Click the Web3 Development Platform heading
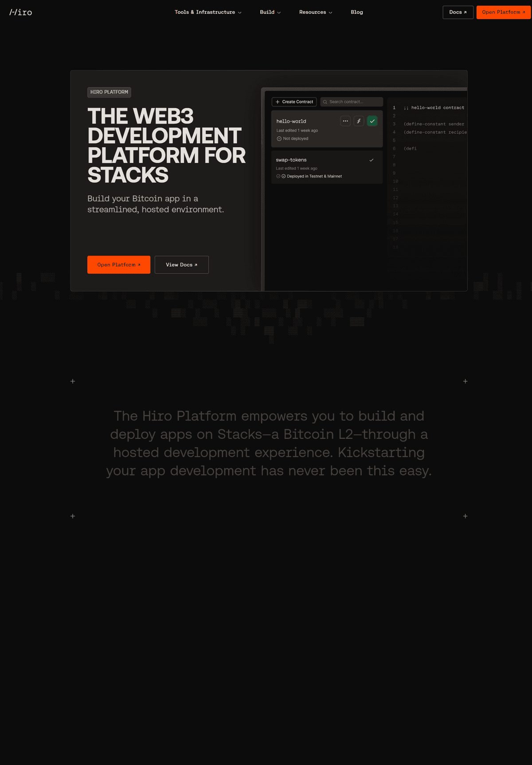 166,146
